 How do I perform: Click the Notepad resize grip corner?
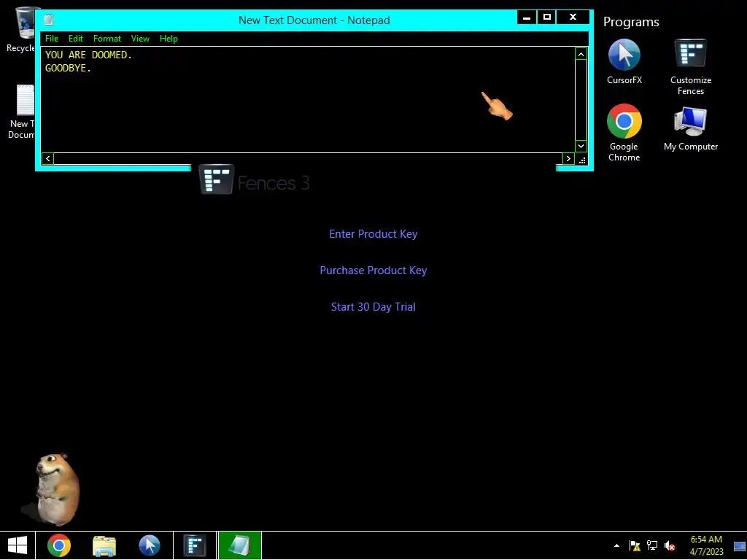tap(581, 160)
